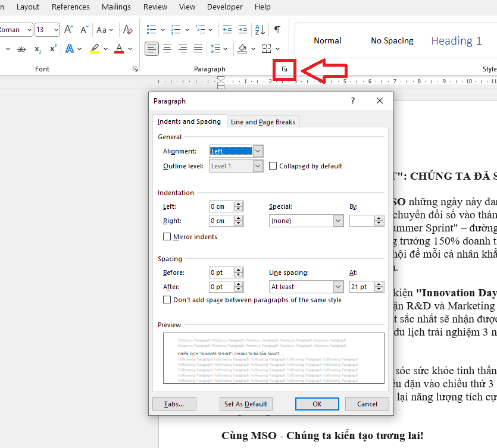Viewport: 497px width, 448px height.
Task: Click the Increase Indent icon
Action: click(x=242, y=30)
